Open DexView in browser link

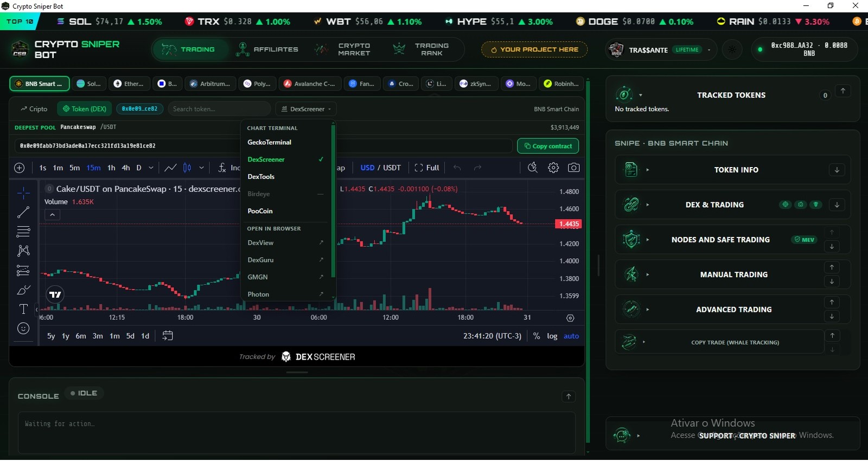click(285, 243)
